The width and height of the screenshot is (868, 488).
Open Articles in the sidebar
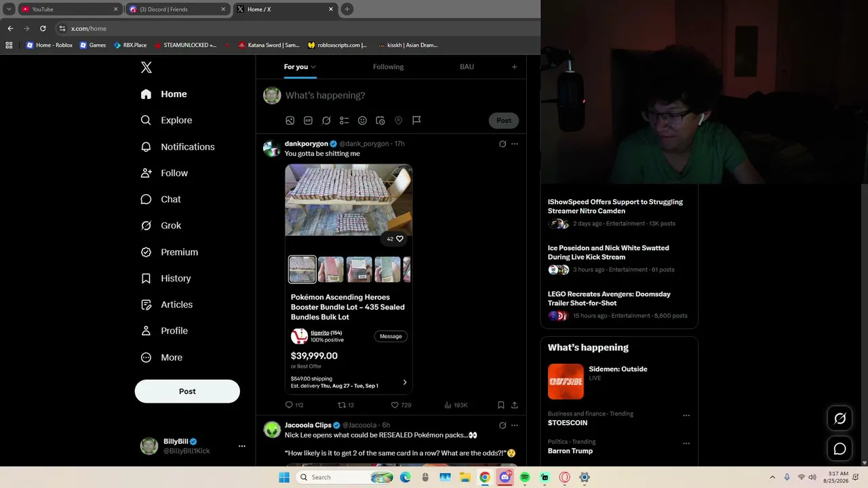point(166,304)
